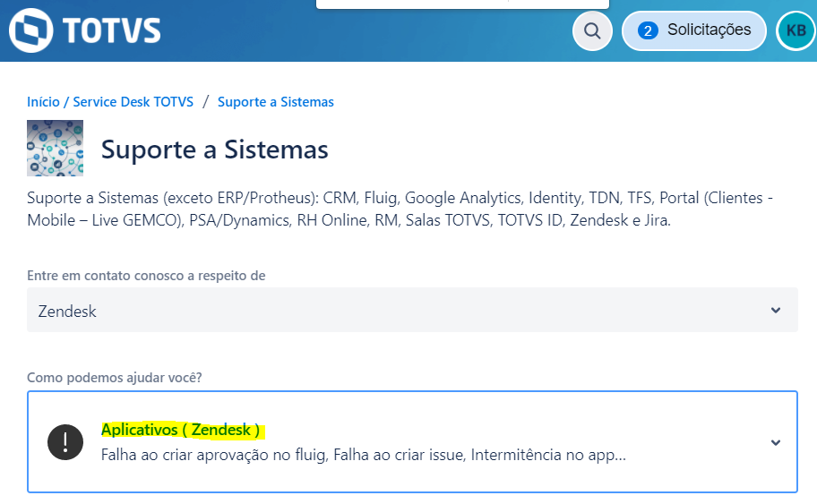Open the Zendesk contact topic dropdown
The image size is (817, 504).
click(x=412, y=310)
